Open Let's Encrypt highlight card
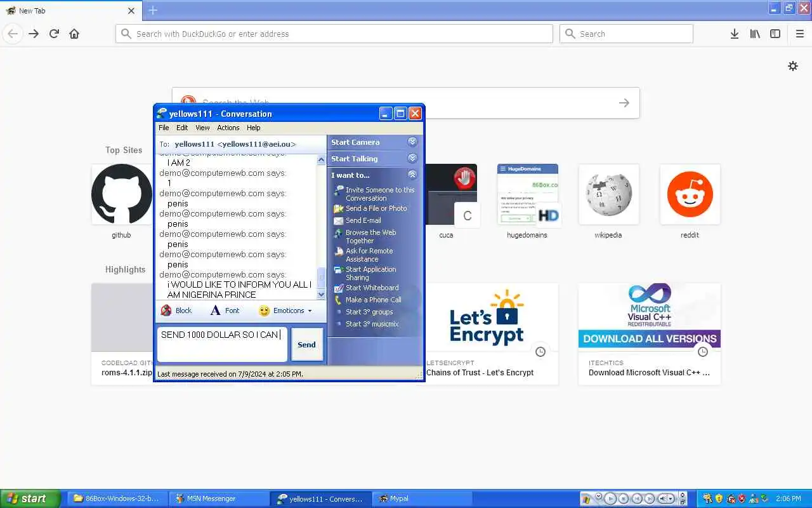Viewport: 812px width, 508px height. [x=492, y=334]
